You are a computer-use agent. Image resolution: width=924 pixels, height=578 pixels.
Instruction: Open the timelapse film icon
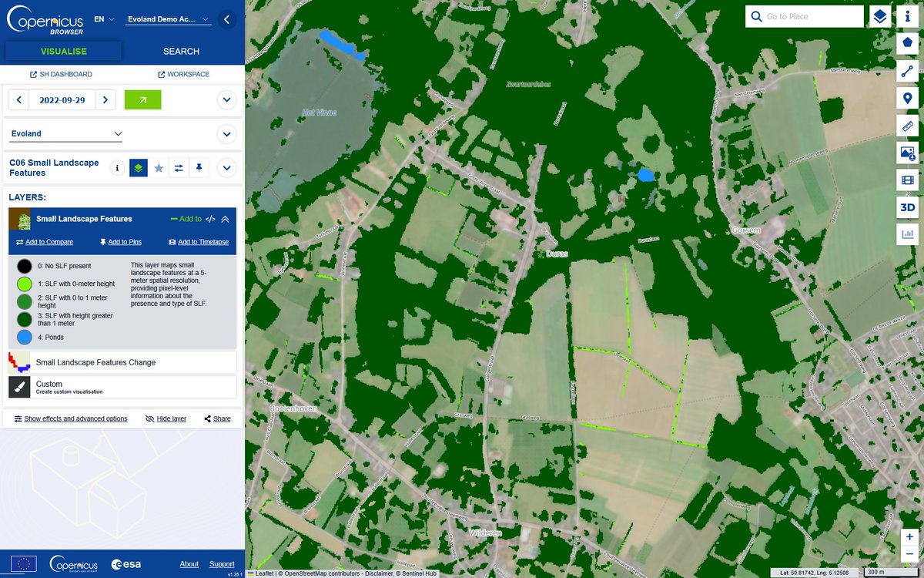(x=907, y=180)
